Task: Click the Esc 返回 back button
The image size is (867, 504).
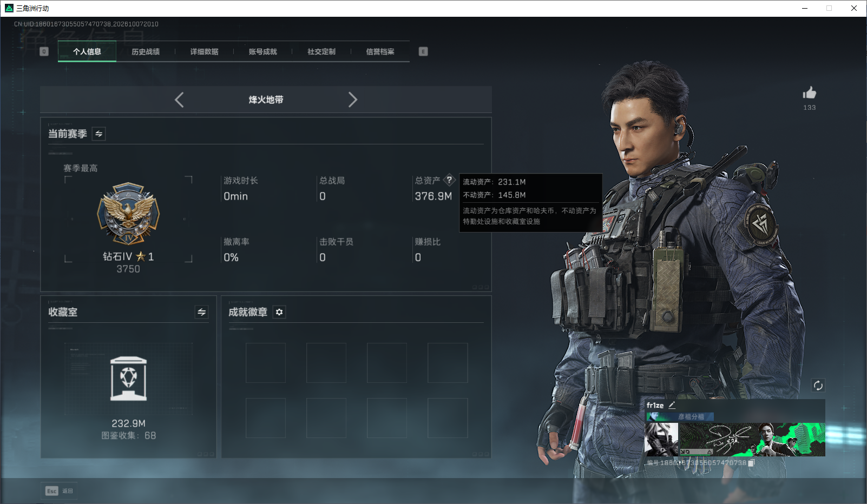Action: click(59, 491)
